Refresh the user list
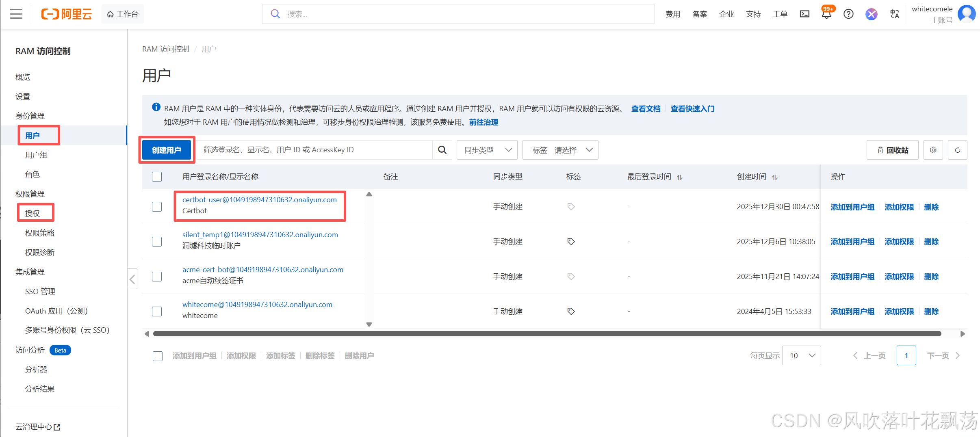The width and height of the screenshot is (980, 437). point(958,150)
